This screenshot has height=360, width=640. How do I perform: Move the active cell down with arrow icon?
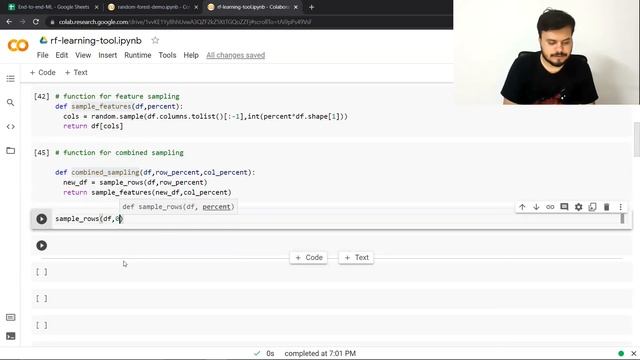coord(536,207)
